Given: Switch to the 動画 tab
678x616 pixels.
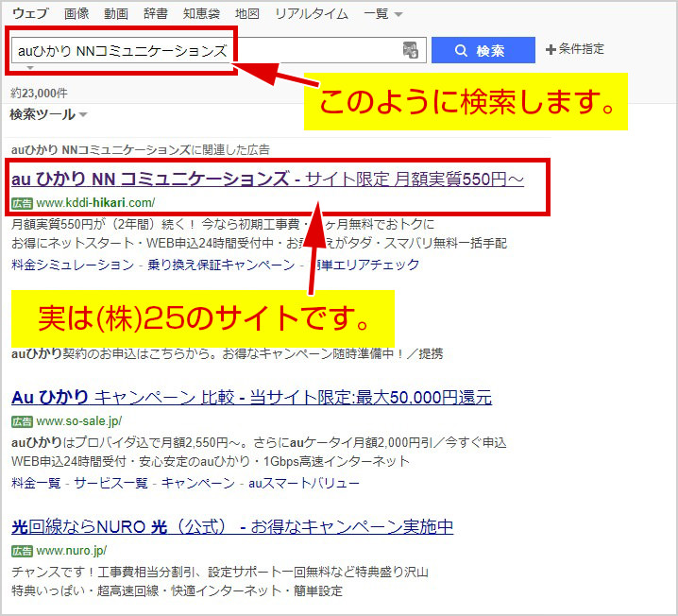Looking at the screenshot, I should (116, 13).
